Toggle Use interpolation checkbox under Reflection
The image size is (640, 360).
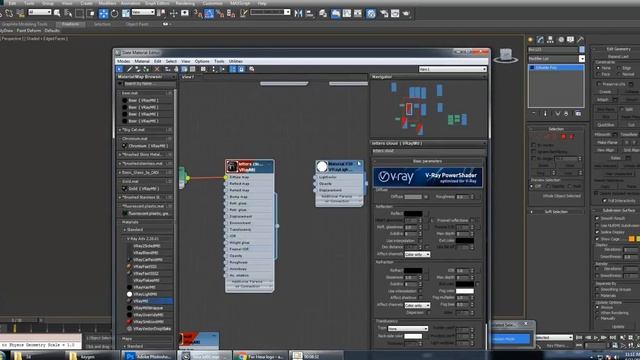(x=420, y=241)
